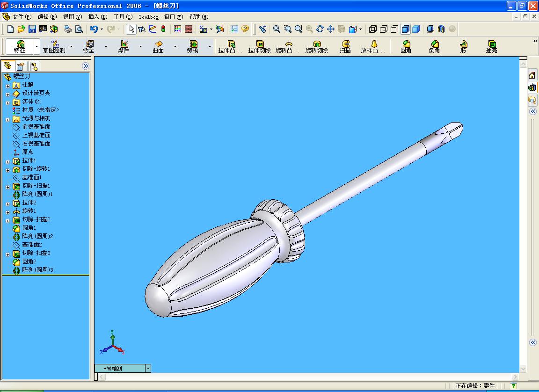The width and height of the screenshot is (539, 392).
Task: Select 材质 <未指定> tree item
Action: [41, 110]
